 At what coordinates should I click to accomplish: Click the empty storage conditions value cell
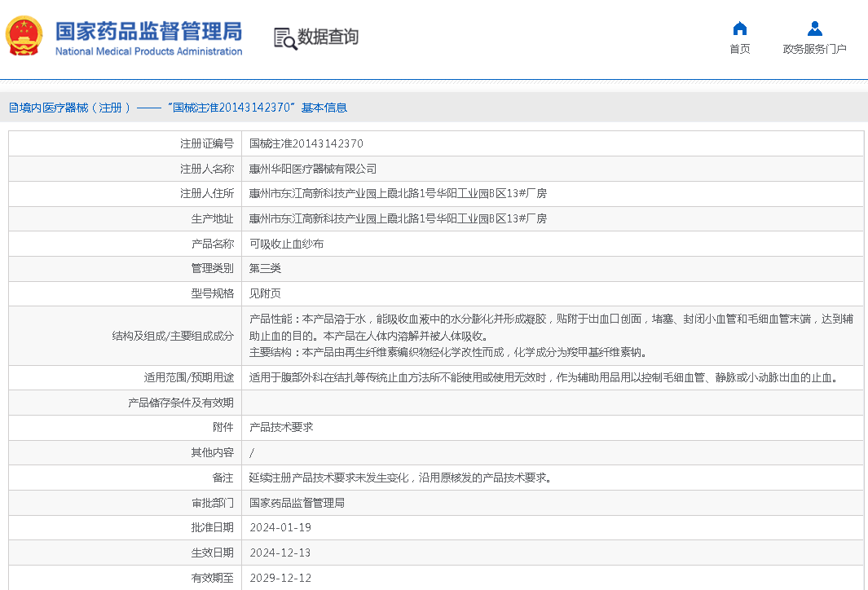[x=552, y=403]
